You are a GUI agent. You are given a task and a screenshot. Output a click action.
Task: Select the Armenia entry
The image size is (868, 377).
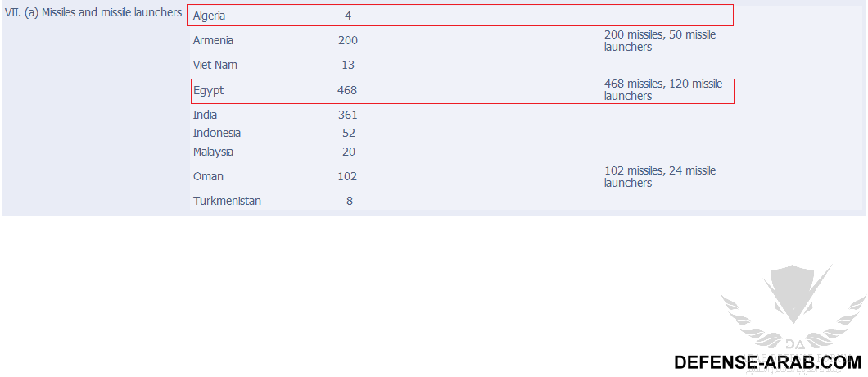point(213,40)
